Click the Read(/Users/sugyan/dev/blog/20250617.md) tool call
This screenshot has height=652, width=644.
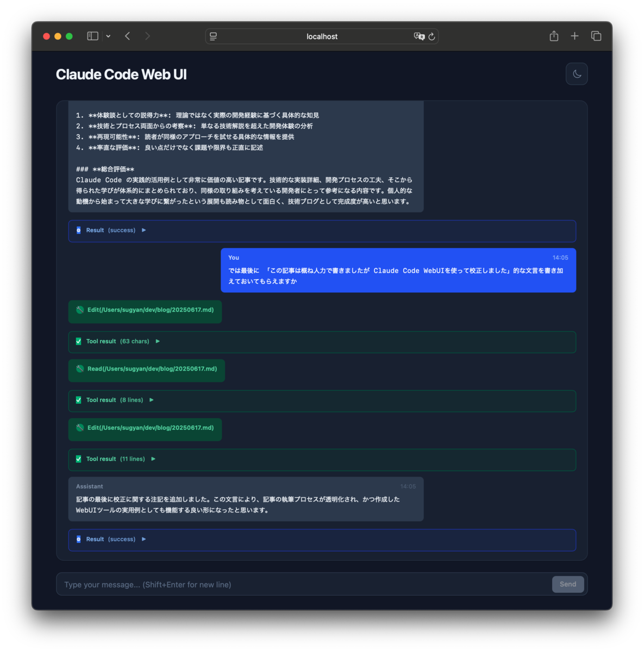[147, 370]
